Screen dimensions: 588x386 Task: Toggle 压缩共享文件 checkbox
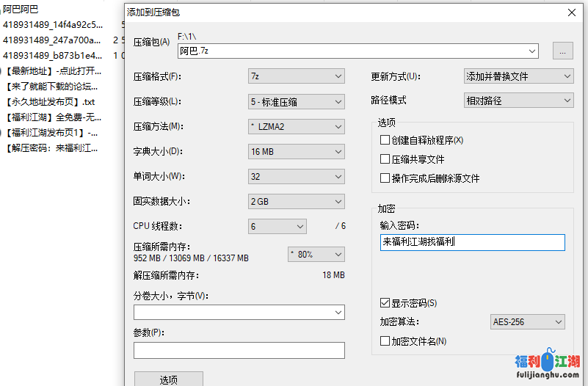(385, 159)
